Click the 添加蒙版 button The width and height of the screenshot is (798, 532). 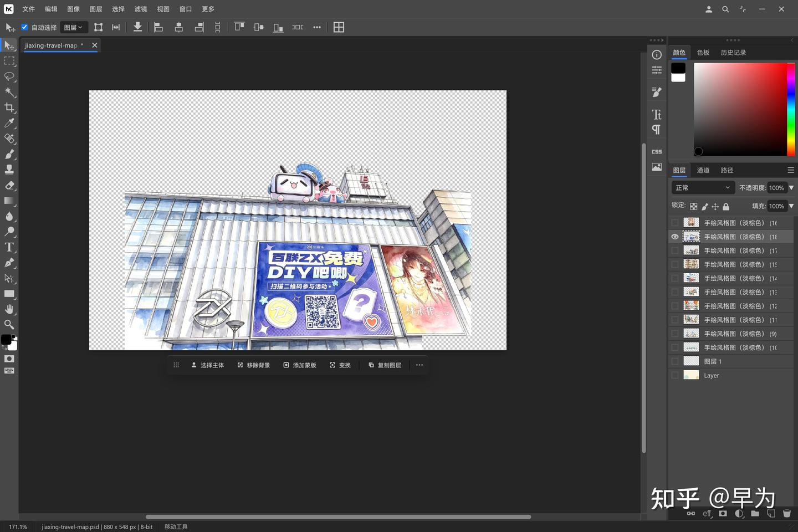pyautogui.click(x=300, y=365)
